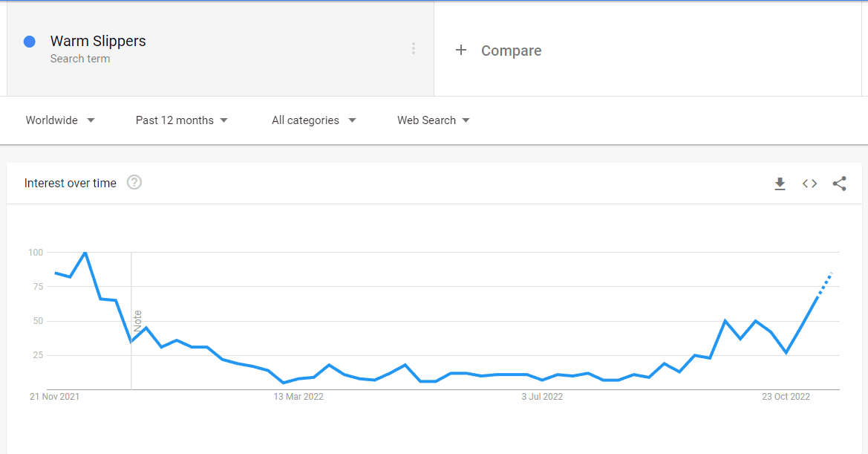This screenshot has height=454, width=868.
Task: Open the Warm Slippers three-dot menu
Action: click(x=414, y=49)
